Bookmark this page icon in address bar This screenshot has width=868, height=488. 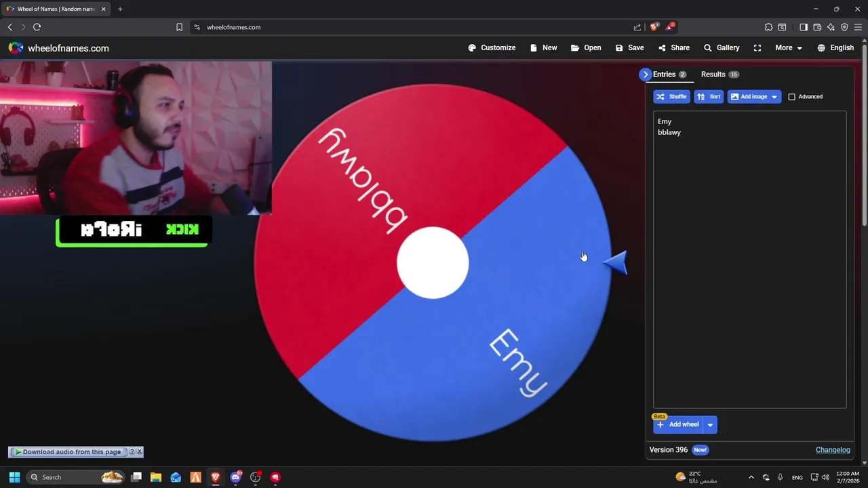tap(179, 27)
